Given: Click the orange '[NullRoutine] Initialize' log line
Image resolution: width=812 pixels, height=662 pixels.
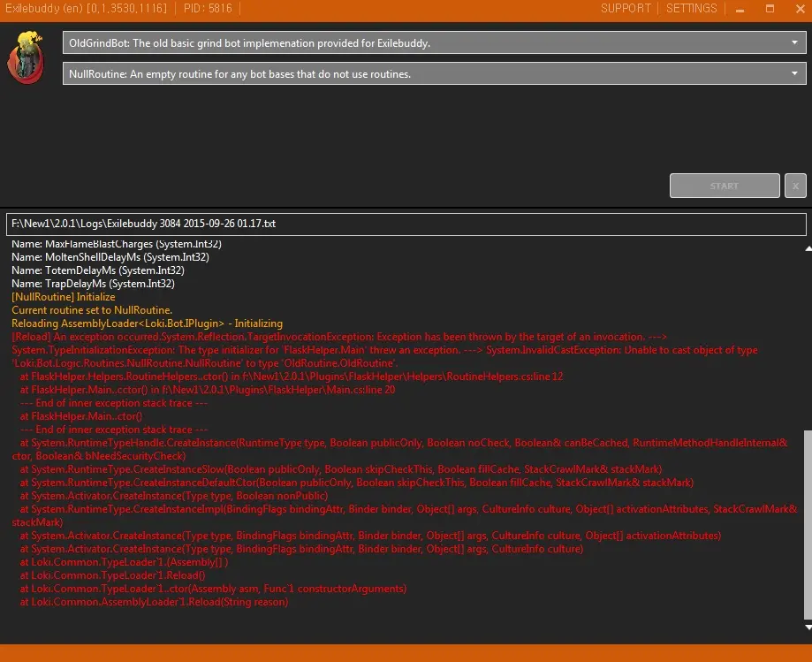Looking at the screenshot, I should click(x=64, y=297).
